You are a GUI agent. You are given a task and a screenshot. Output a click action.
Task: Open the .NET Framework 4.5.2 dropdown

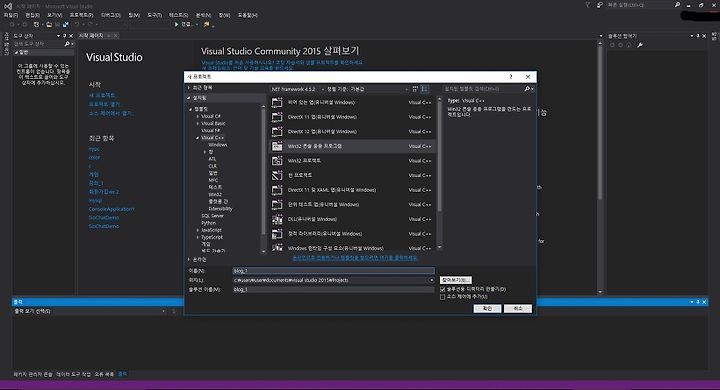point(297,89)
